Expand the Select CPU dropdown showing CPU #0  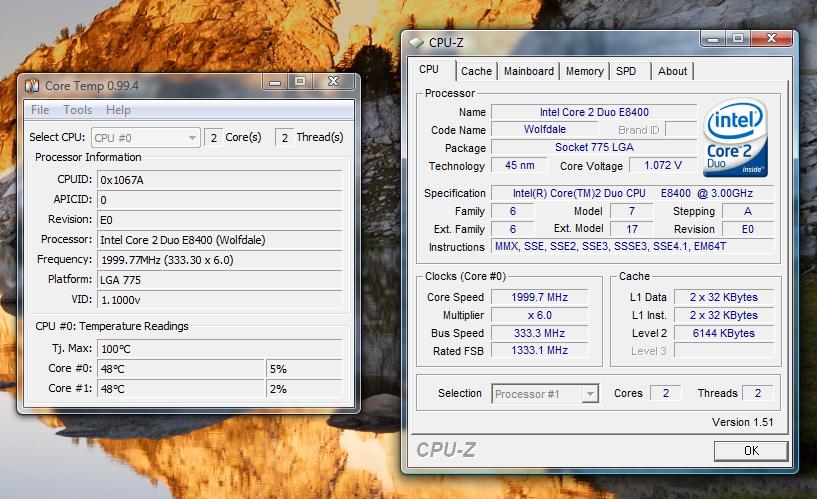click(x=146, y=138)
